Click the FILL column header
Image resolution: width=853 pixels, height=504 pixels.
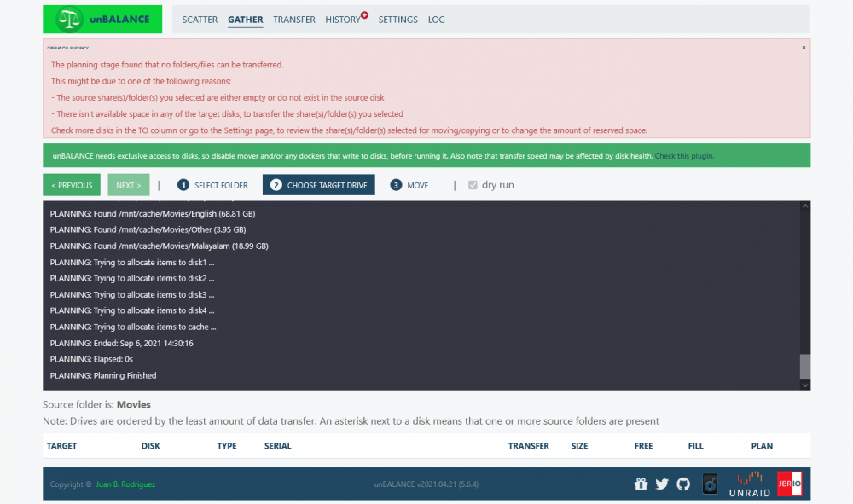pos(695,446)
